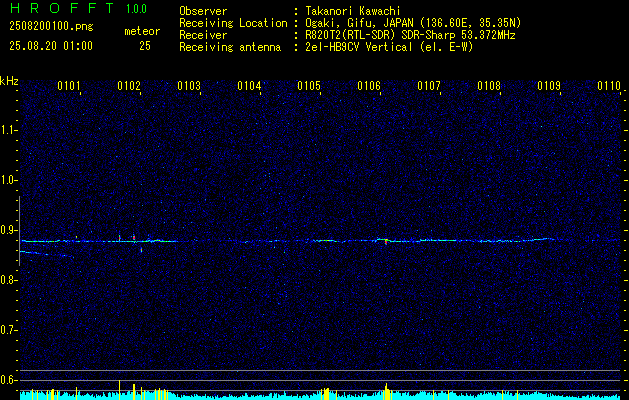Click the 0.6 kHz axis label
Image resolution: width=629 pixels, height=400 pixels.
point(8,380)
